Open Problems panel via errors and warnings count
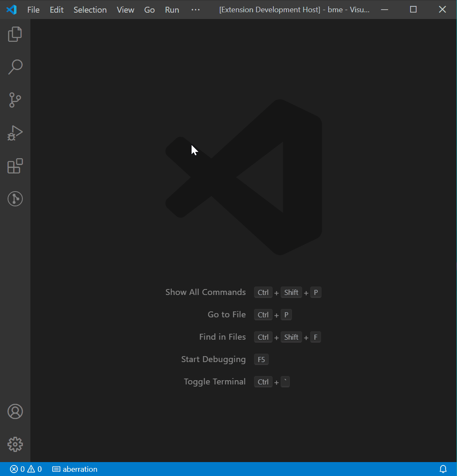Viewport: 457px width, 476px height. point(26,469)
